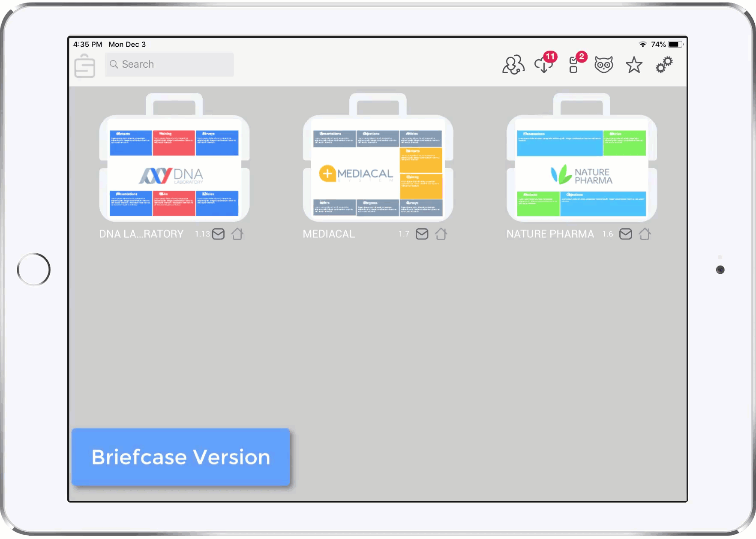Click version number 1.6
The image size is (756, 539).
point(608,234)
